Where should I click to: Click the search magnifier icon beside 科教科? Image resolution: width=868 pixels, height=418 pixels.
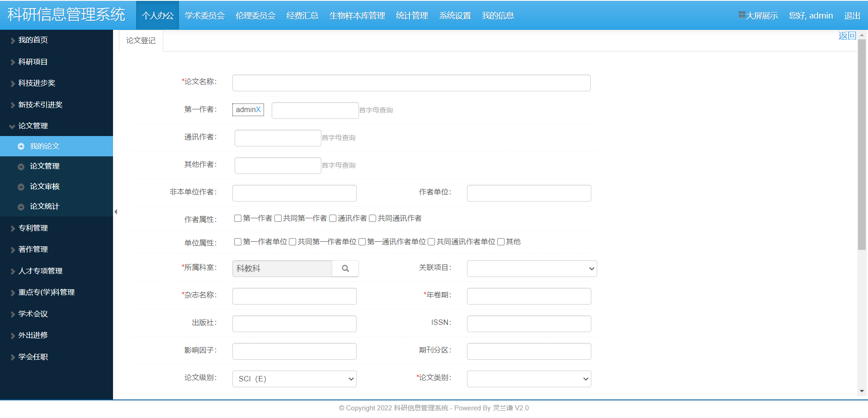pos(345,268)
